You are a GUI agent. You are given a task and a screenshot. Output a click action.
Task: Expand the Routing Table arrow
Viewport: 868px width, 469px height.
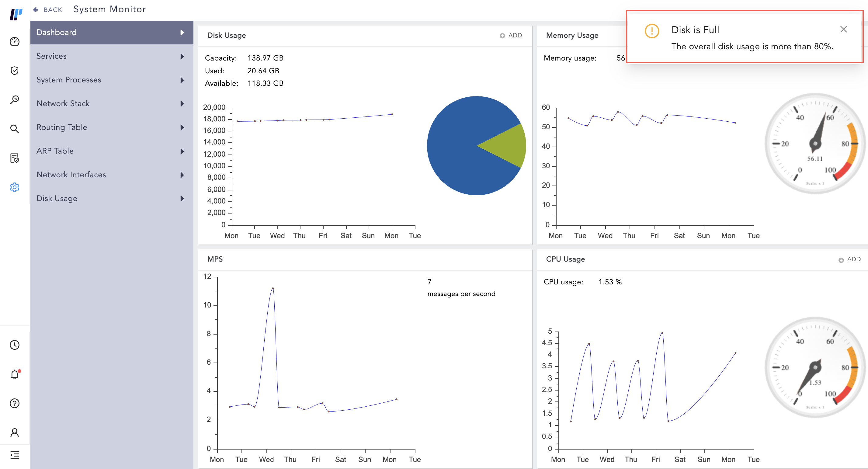[182, 127]
